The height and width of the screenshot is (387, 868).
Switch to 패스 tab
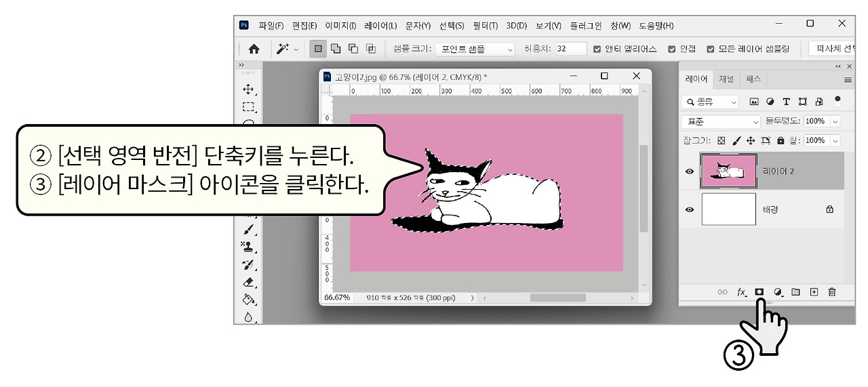[x=753, y=79]
